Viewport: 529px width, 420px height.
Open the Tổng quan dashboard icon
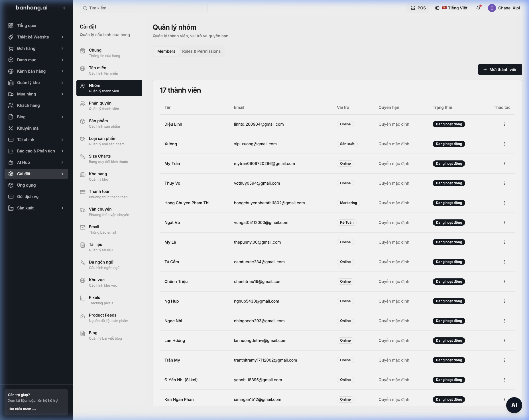[x=11, y=26]
